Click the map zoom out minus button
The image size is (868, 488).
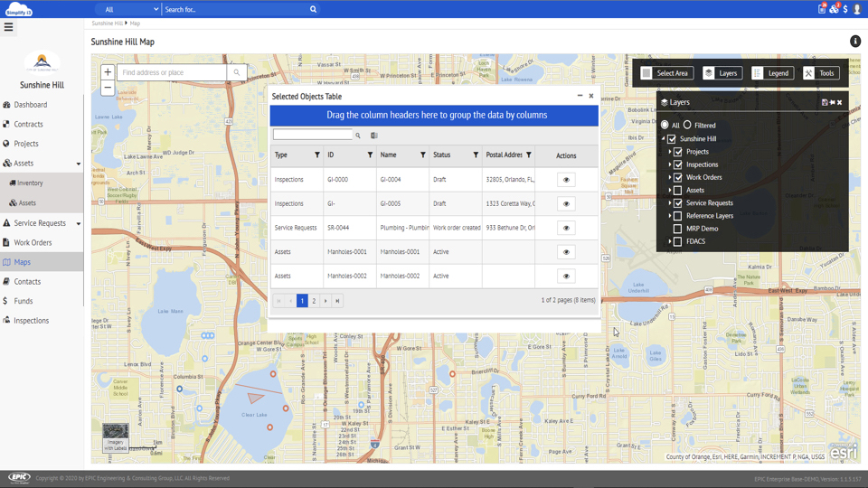[x=108, y=88]
